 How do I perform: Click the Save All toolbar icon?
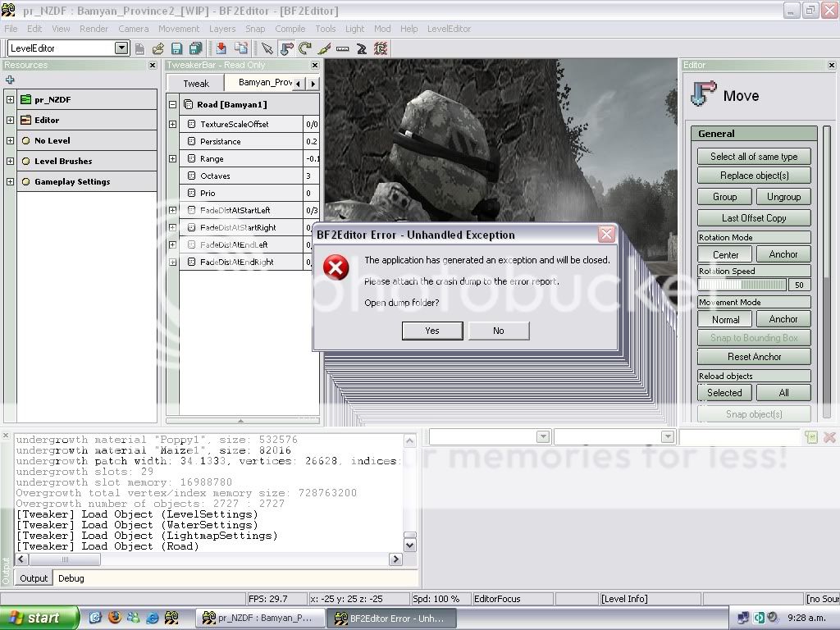tap(195, 48)
